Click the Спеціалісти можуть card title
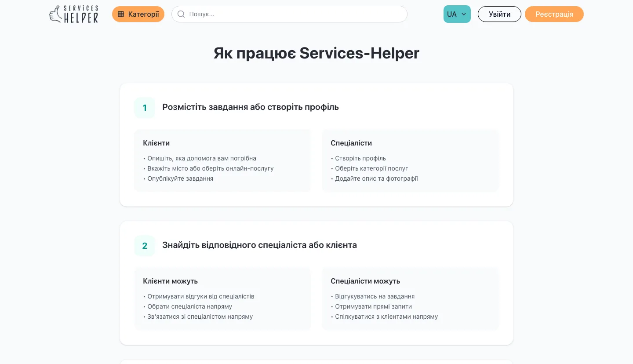Viewport: 633px width, 364px height. pos(365,281)
